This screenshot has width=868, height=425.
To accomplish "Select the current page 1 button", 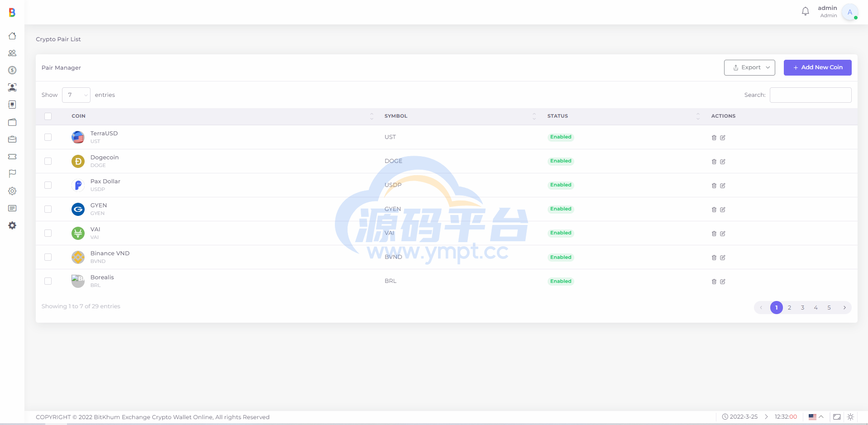I will tap(776, 308).
